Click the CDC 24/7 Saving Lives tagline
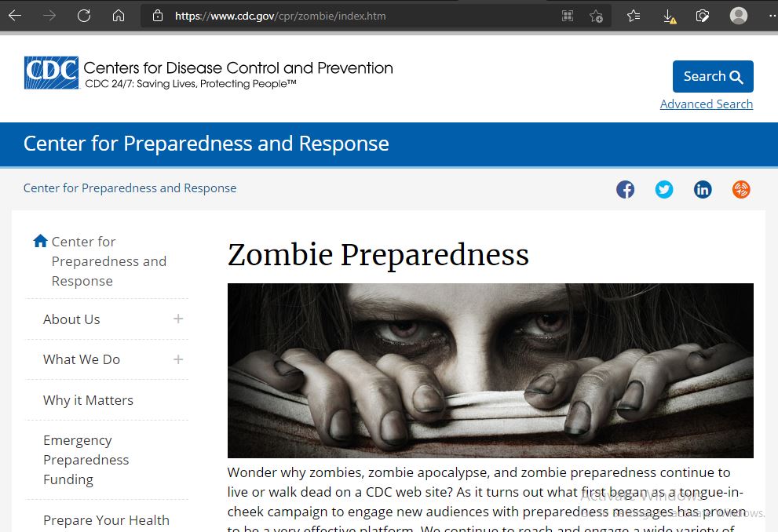 191,84
